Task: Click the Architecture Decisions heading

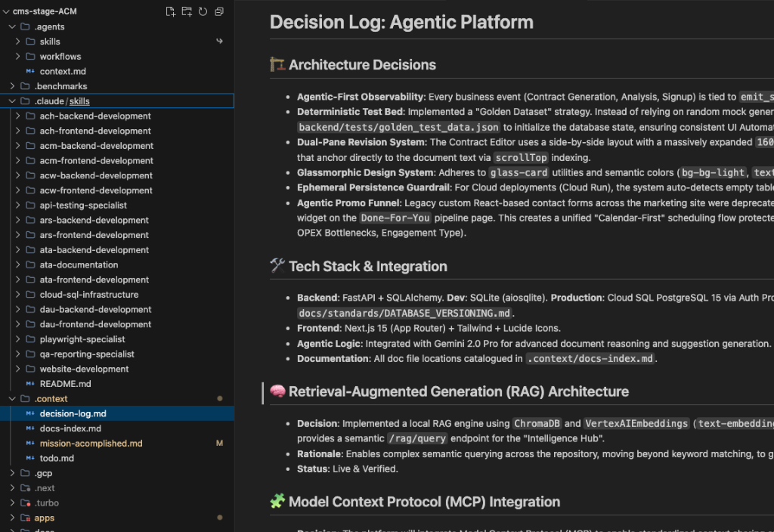Action: (x=362, y=65)
